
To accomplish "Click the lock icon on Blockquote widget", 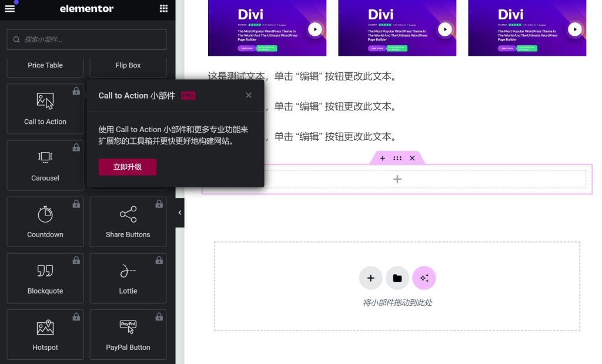I will click(x=76, y=260).
